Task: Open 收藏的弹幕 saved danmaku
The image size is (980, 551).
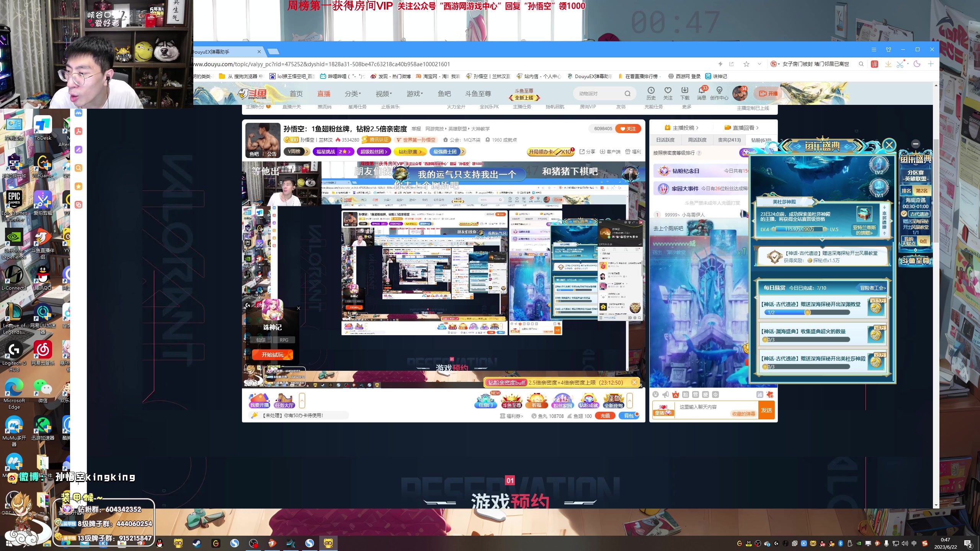Action: tap(743, 414)
